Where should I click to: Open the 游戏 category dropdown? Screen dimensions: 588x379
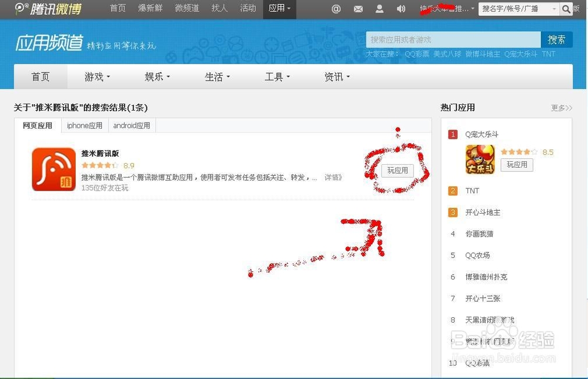pyautogui.click(x=96, y=77)
